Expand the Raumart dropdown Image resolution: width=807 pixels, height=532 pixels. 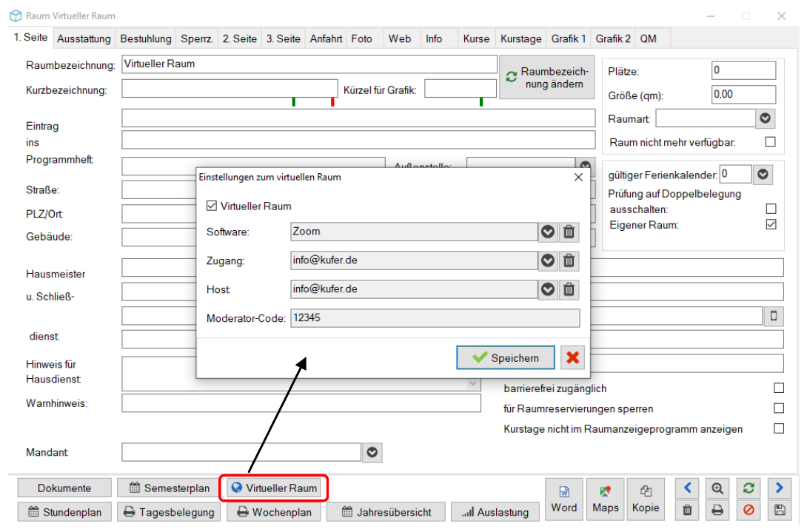(766, 118)
